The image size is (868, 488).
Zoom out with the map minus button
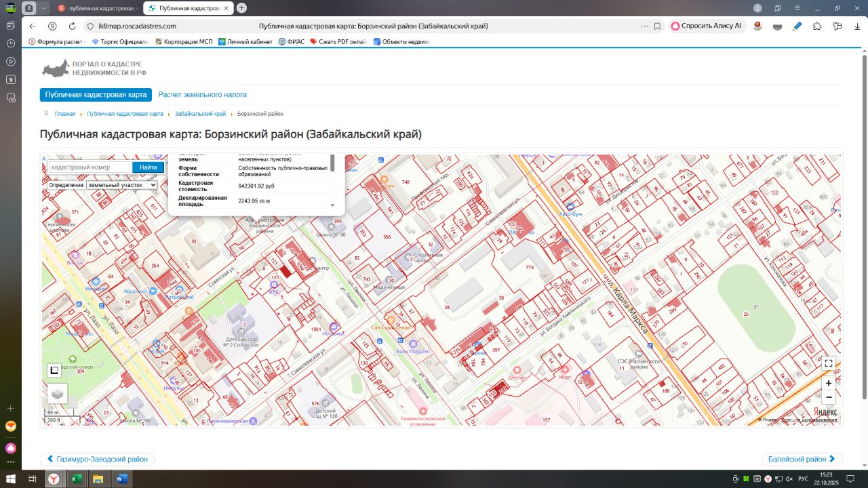point(829,397)
